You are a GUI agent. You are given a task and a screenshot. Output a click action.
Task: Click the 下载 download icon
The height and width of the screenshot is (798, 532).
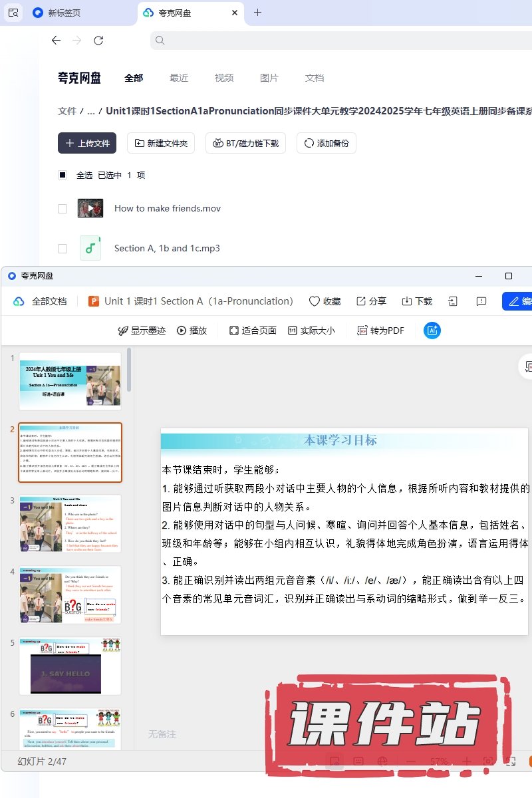pyautogui.click(x=407, y=301)
